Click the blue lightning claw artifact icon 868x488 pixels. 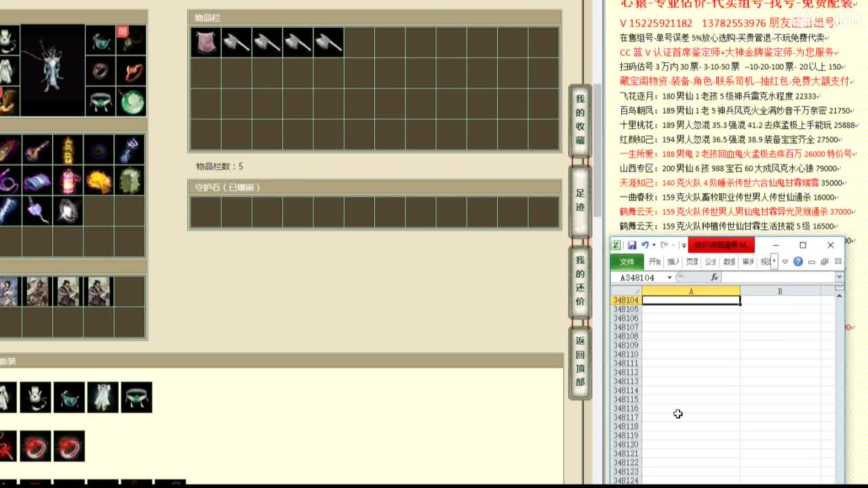click(x=130, y=149)
